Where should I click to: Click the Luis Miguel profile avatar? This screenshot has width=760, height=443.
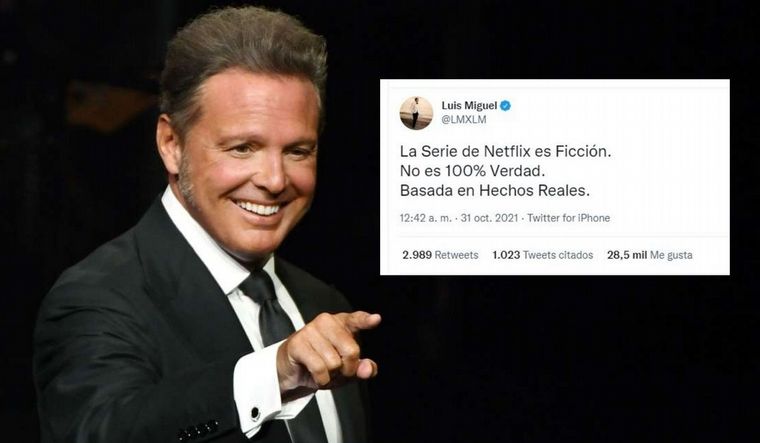point(416,113)
